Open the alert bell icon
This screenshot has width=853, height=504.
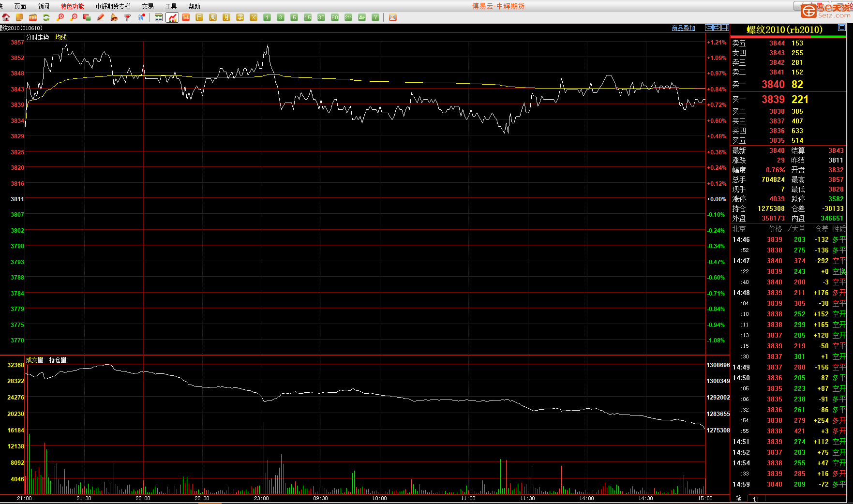[114, 17]
